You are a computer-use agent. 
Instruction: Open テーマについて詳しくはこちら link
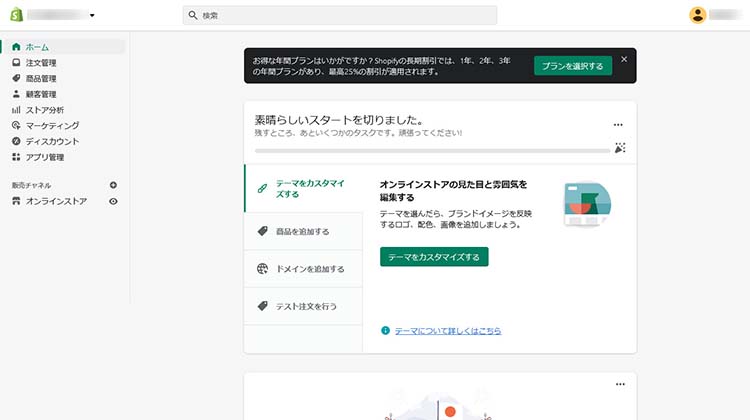click(x=448, y=331)
